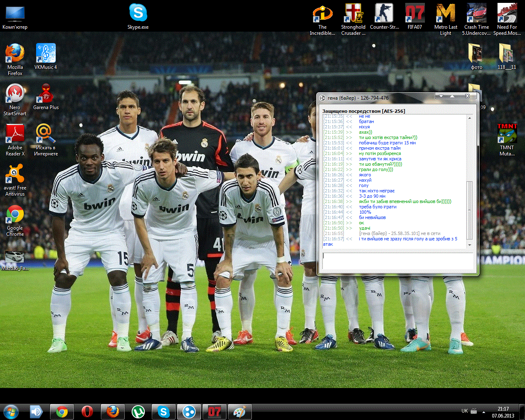Click the UK input language indicator
The height and width of the screenshot is (420, 525).
click(x=465, y=411)
